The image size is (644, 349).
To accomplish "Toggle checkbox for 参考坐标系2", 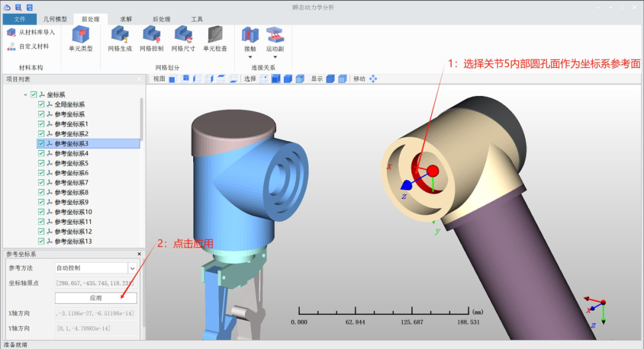I will [41, 133].
